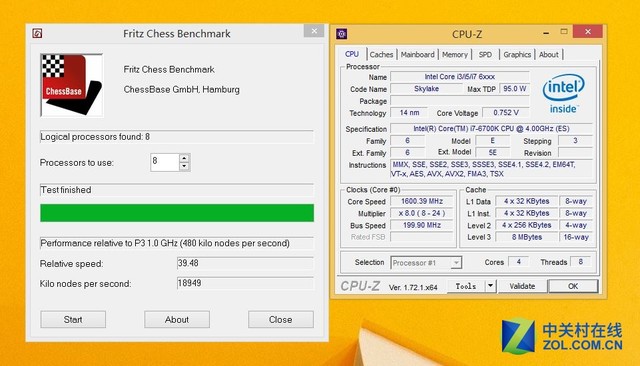Click the L1 Data value '4 x 32 KBytes'
Screen dimensions: 640x366
click(527, 201)
